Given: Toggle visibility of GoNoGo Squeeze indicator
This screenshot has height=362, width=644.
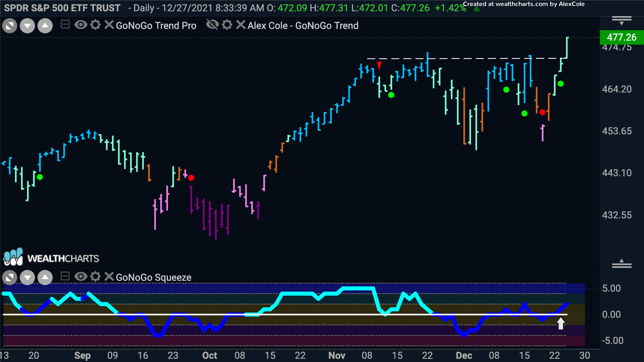Looking at the screenshot, I should click(81, 276).
